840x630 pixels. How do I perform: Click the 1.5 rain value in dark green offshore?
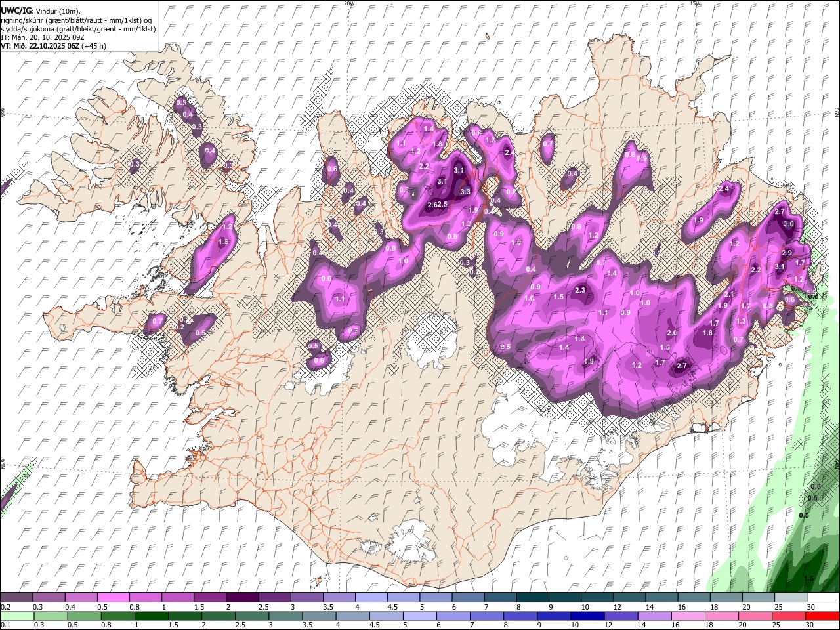(808, 578)
